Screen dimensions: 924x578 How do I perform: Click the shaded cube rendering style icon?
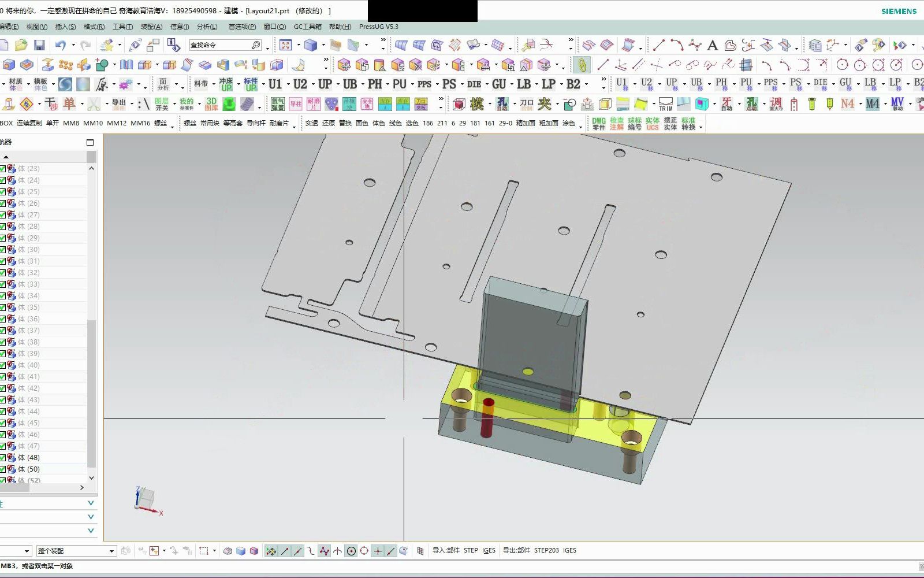coord(311,45)
